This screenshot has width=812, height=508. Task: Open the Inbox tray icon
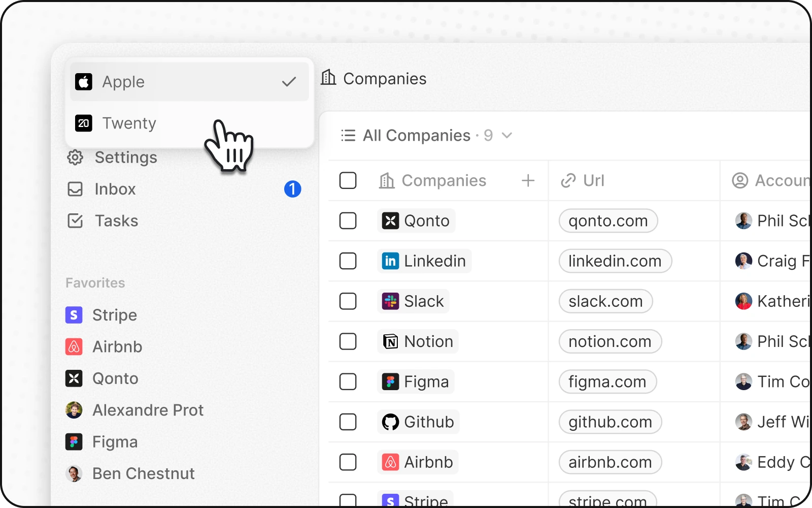(75, 189)
